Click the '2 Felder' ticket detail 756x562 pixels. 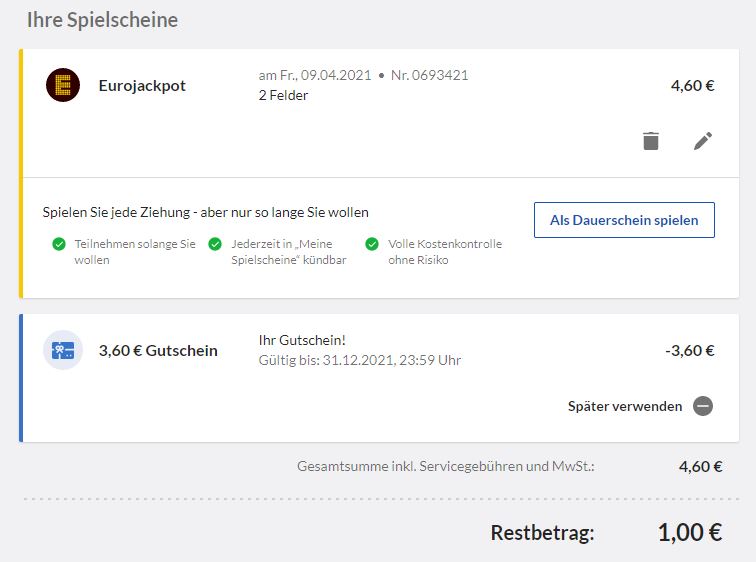[x=283, y=95]
